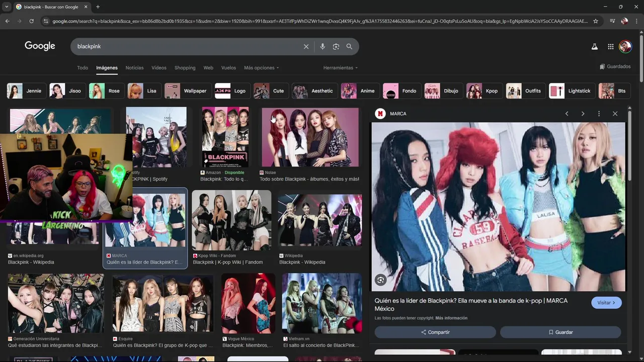This screenshot has width=644, height=362.
Task: Click the blackpink search input field
Action: point(186,46)
